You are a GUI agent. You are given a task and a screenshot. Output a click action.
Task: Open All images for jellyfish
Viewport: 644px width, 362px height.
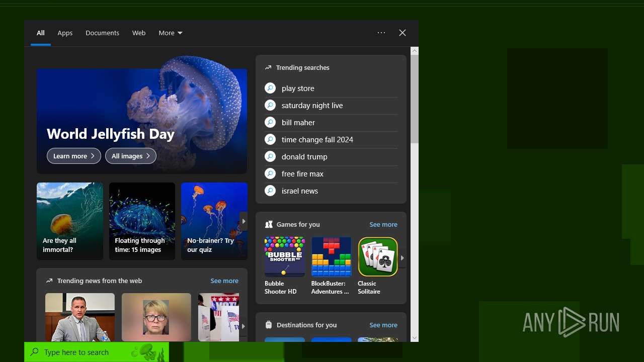131,156
